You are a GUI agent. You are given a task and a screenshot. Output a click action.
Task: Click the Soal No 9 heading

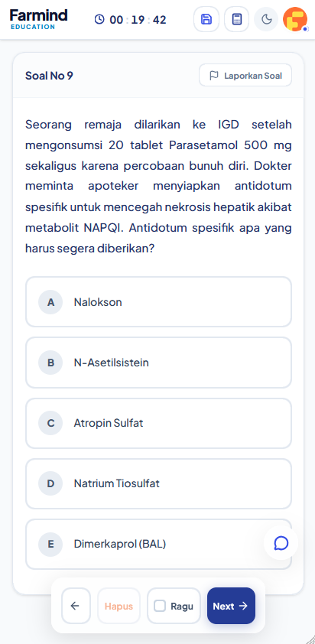coord(49,76)
